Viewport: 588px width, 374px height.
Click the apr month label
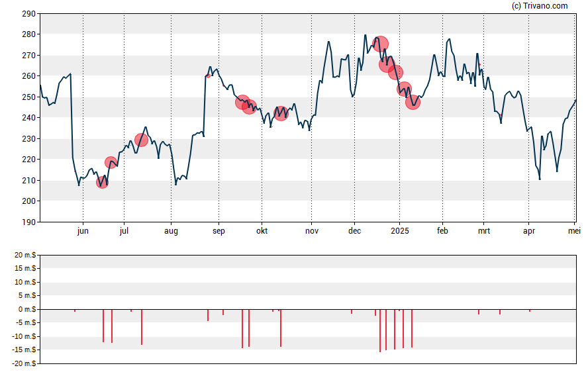pyautogui.click(x=529, y=231)
